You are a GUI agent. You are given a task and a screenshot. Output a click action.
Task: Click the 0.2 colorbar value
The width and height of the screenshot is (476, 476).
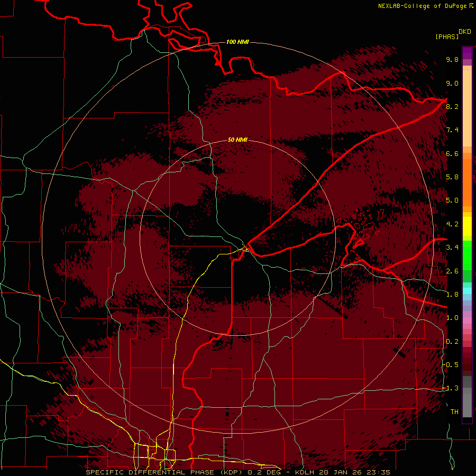tap(452, 342)
